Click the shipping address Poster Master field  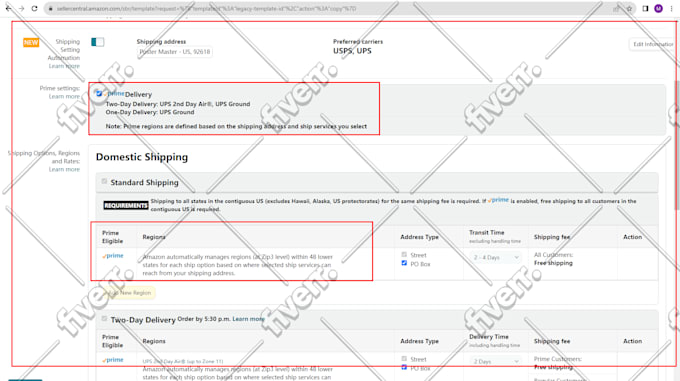tap(175, 52)
